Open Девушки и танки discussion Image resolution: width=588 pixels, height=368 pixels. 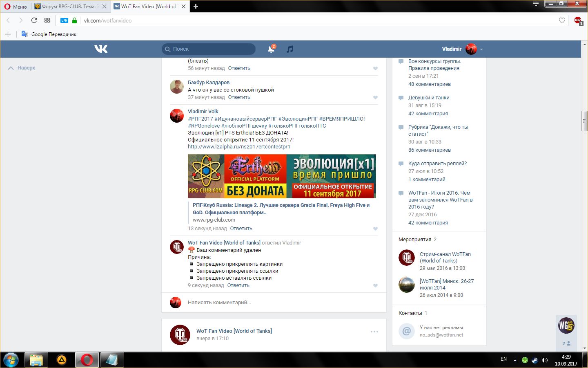(x=429, y=97)
